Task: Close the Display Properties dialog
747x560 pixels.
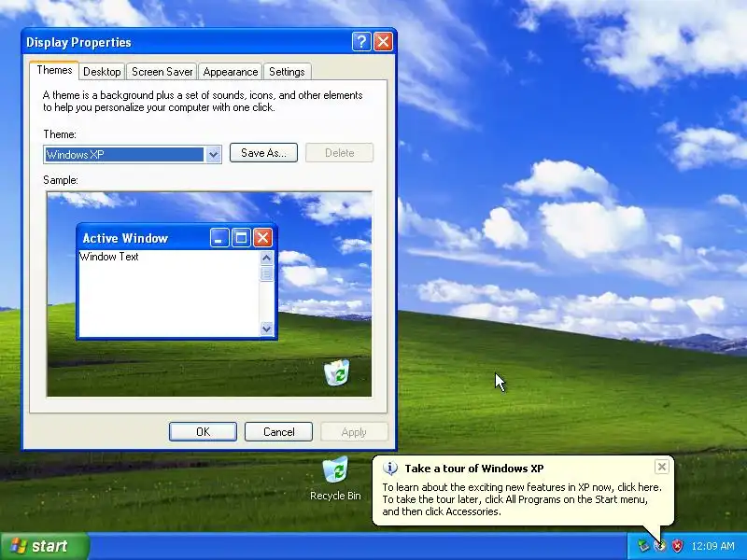Action: (384, 42)
